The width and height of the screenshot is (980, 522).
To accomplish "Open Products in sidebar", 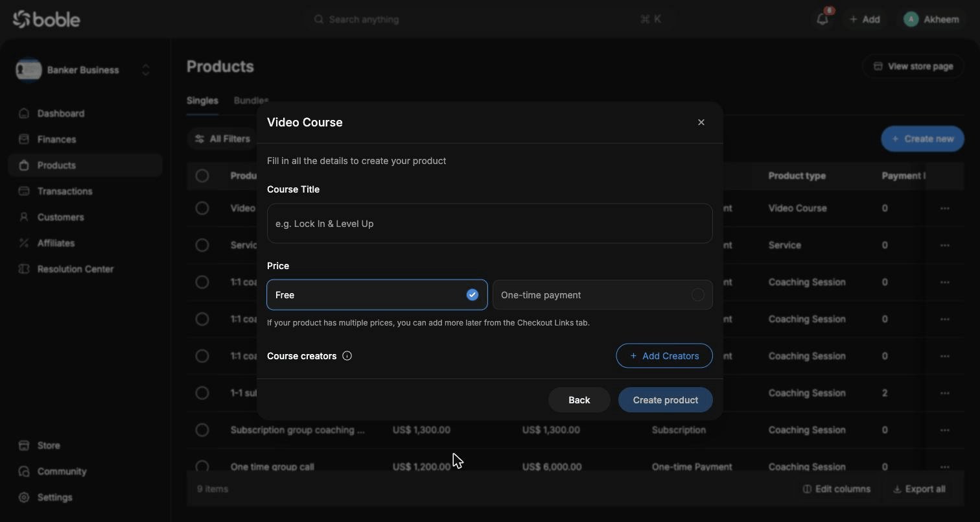I will click(85, 165).
